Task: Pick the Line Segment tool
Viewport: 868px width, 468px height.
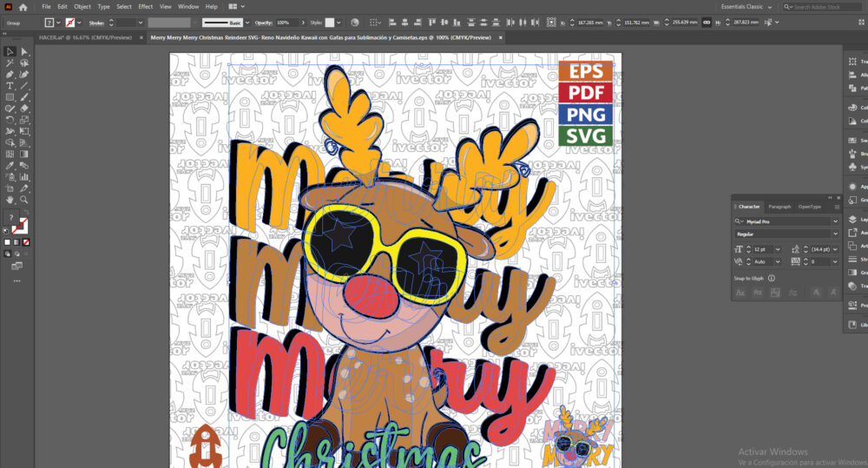Action: (24, 86)
